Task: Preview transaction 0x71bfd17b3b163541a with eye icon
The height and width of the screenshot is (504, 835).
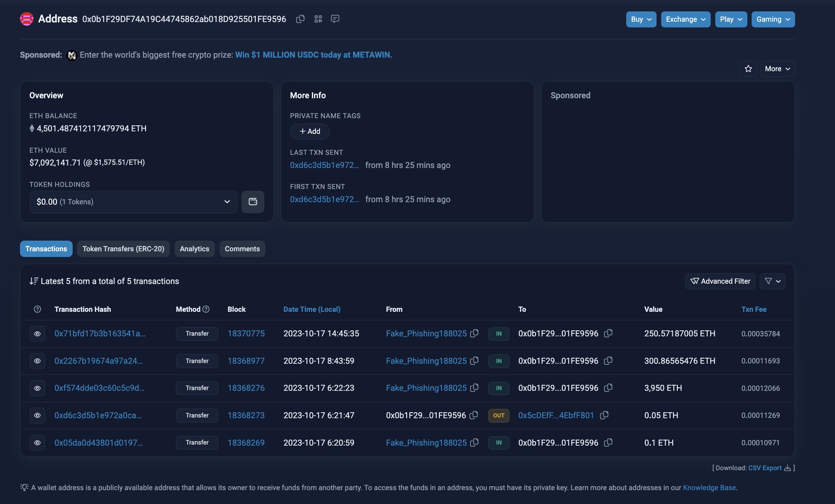Action: coord(37,334)
